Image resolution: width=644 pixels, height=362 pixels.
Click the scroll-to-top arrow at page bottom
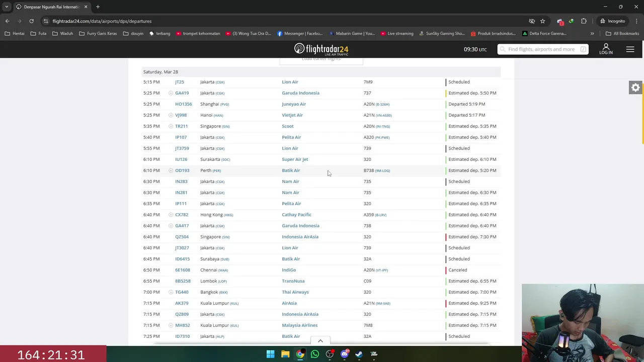[320, 340]
